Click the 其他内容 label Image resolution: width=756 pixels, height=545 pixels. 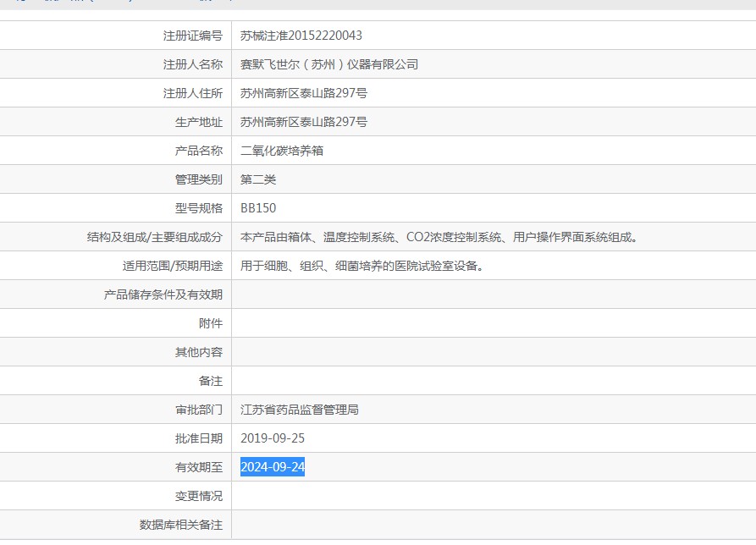click(199, 352)
